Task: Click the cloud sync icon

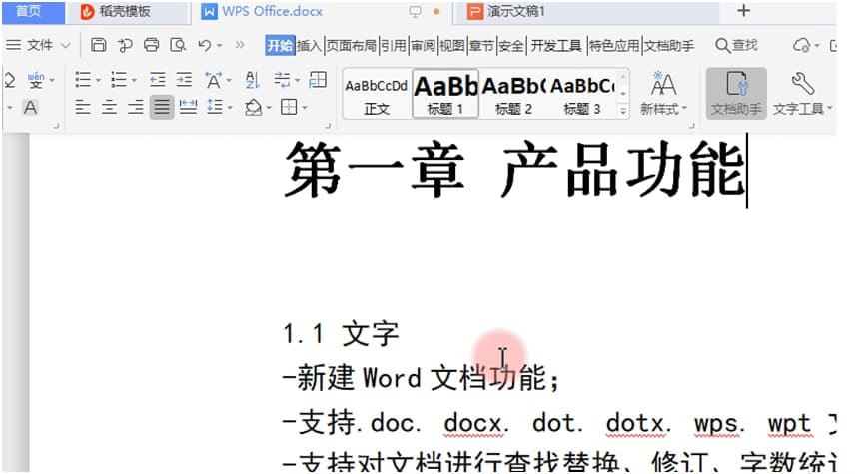Action: [801, 45]
